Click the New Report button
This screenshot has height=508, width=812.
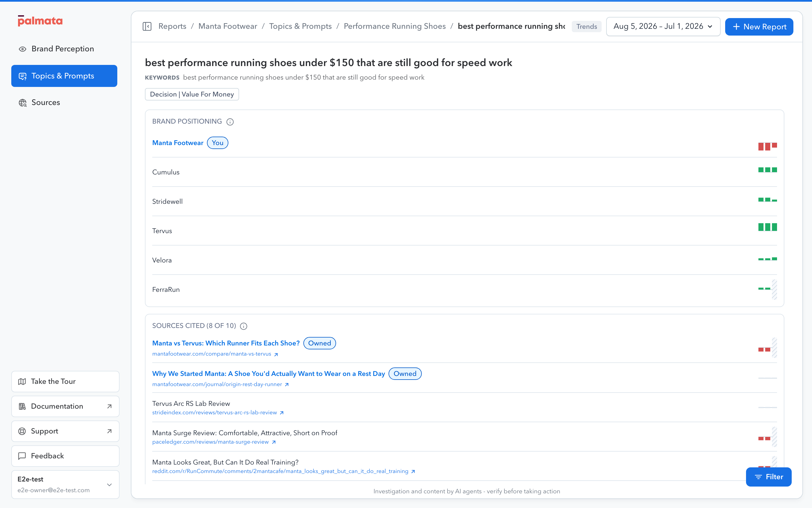click(x=759, y=27)
